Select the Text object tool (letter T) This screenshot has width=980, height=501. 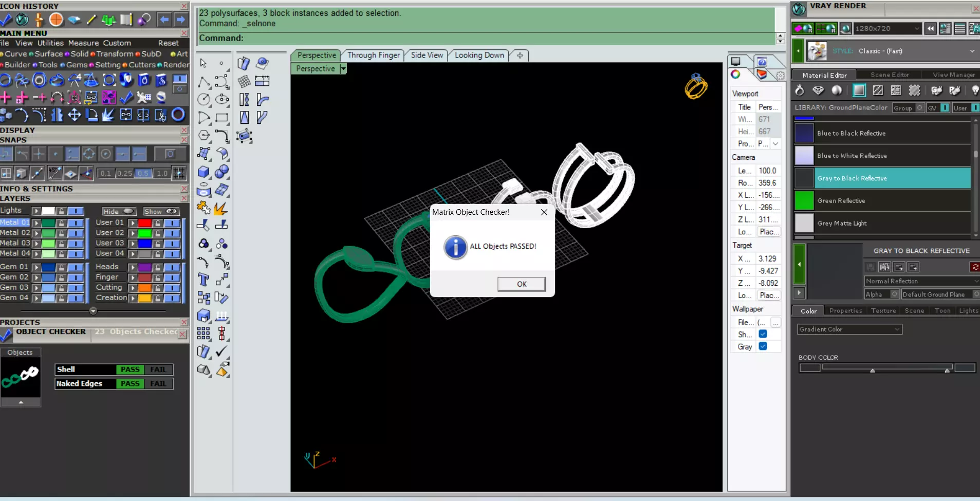204,280
